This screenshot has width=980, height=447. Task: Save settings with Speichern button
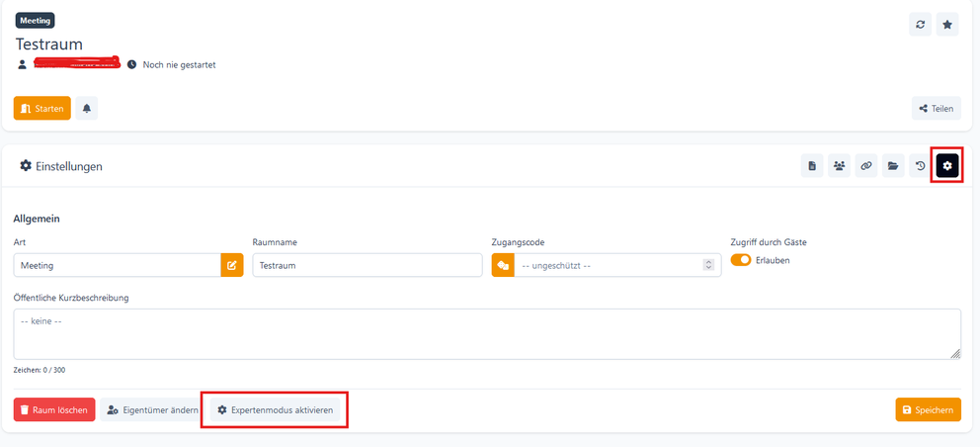[928, 409]
